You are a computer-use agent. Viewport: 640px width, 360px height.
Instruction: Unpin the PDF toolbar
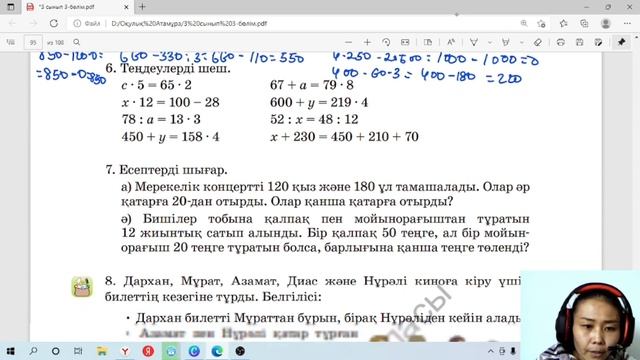(622, 42)
